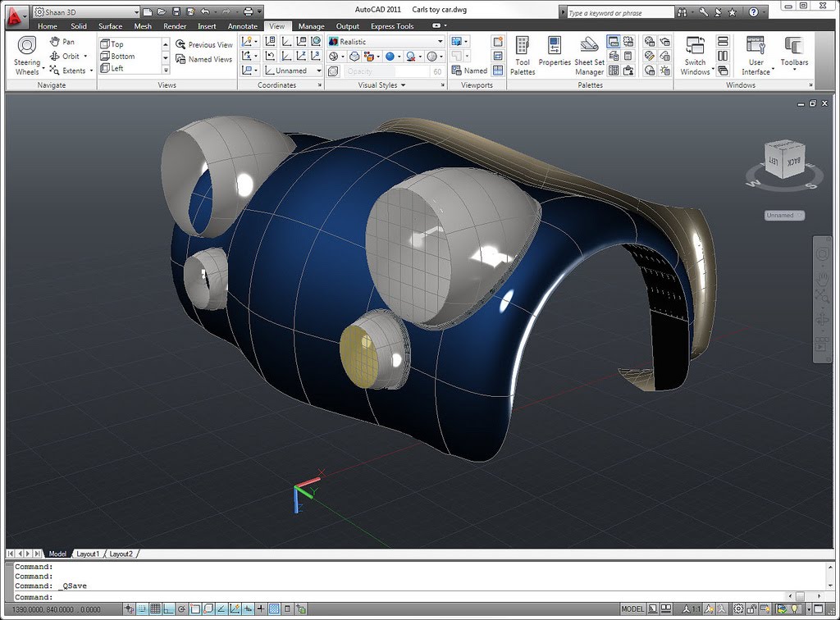Open Named Views
Viewport: 840px width, 620px height.
(x=205, y=58)
